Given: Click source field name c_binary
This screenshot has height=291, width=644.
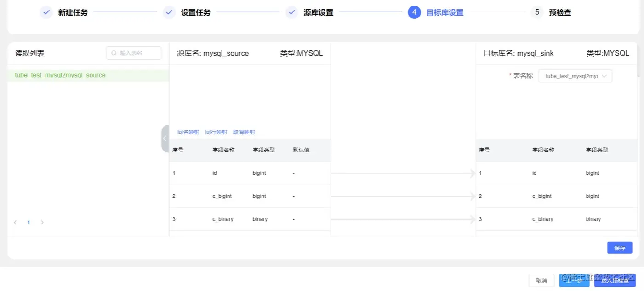Looking at the screenshot, I should (x=223, y=219).
